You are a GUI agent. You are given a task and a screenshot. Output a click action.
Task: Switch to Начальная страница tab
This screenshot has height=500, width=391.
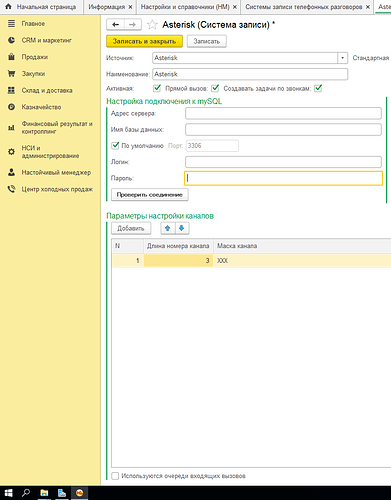click(x=46, y=7)
